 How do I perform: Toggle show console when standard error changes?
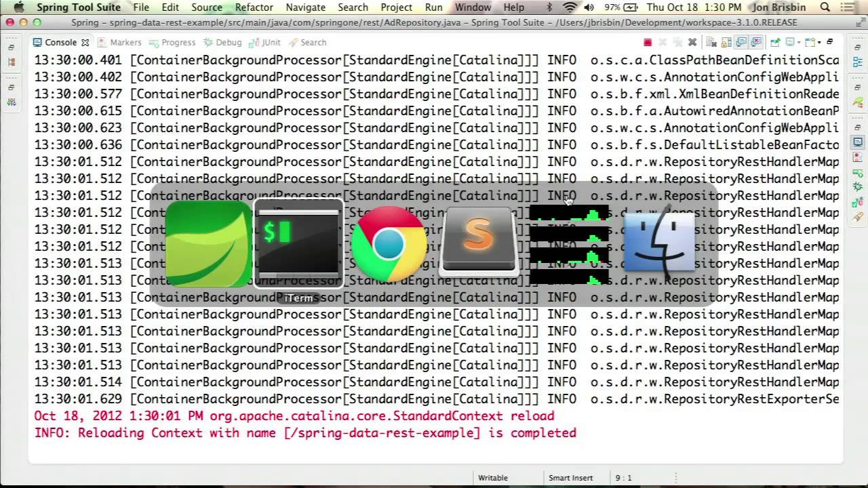[x=756, y=42]
